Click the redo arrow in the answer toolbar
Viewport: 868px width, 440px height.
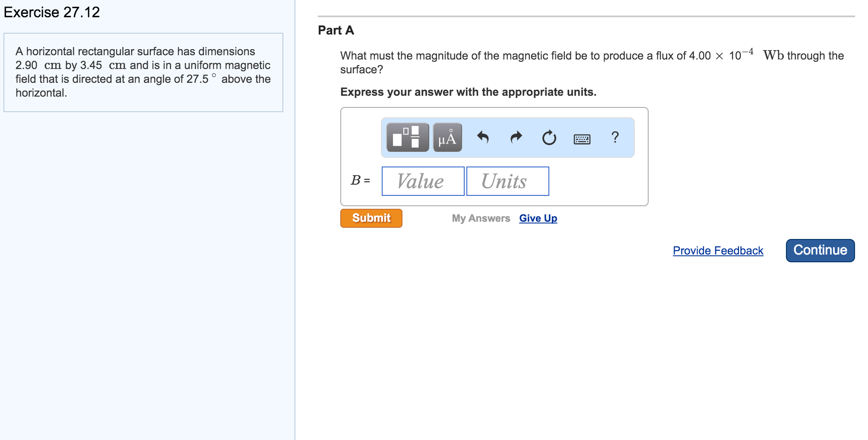point(516,137)
